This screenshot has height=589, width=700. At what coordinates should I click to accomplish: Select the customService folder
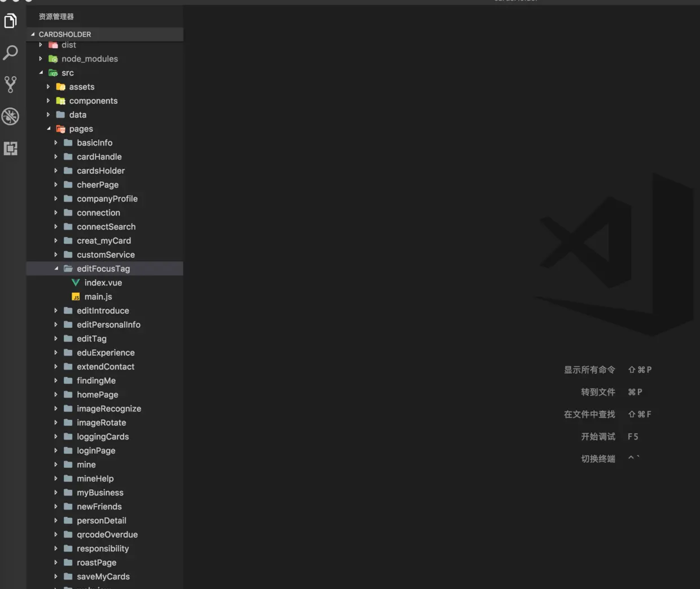(105, 254)
